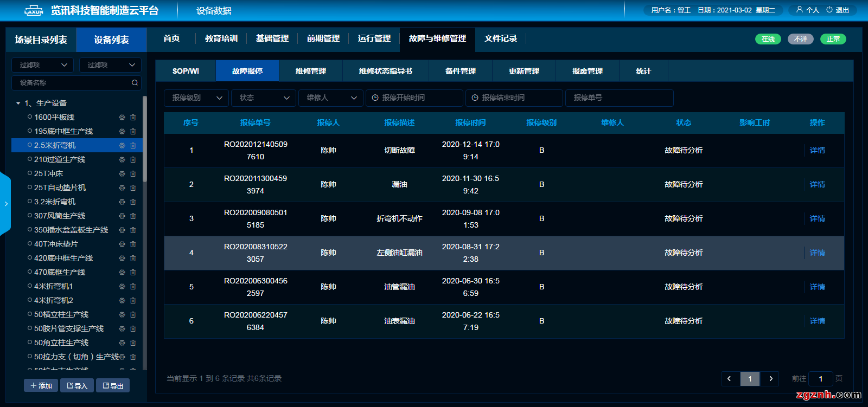Toggle 在线 status filter

768,39
